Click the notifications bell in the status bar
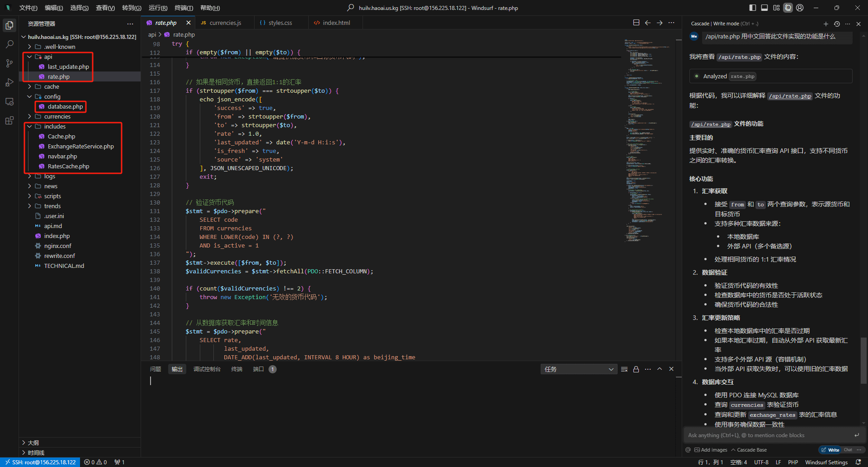The width and height of the screenshot is (868, 467). [858, 462]
